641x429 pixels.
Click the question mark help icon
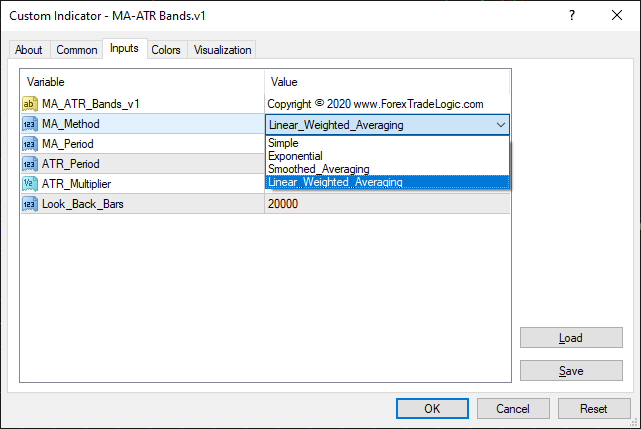click(x=571, y=16)
